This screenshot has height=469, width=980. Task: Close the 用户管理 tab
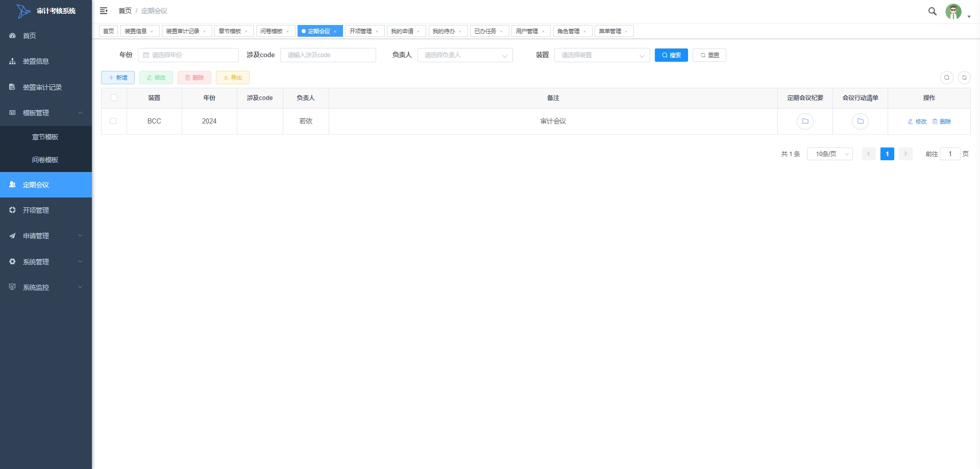point(544,32)
